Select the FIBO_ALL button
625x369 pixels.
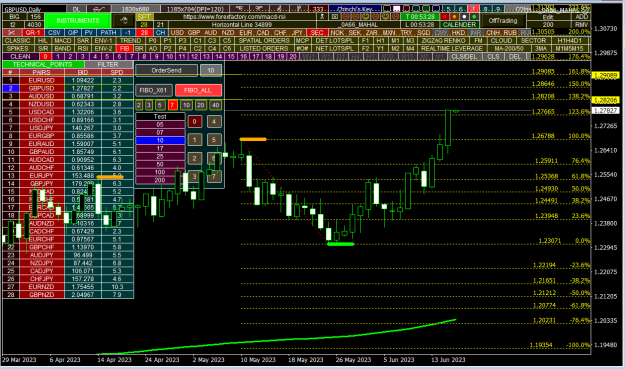click(x=198, y=90)
